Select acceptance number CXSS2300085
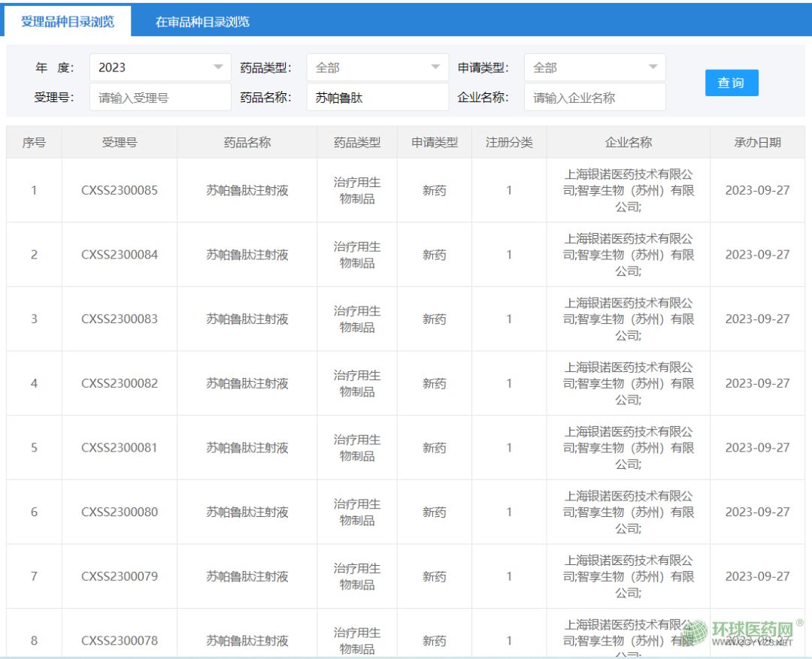The height and width of the screenshot is (659, 812). click(120, 190)
